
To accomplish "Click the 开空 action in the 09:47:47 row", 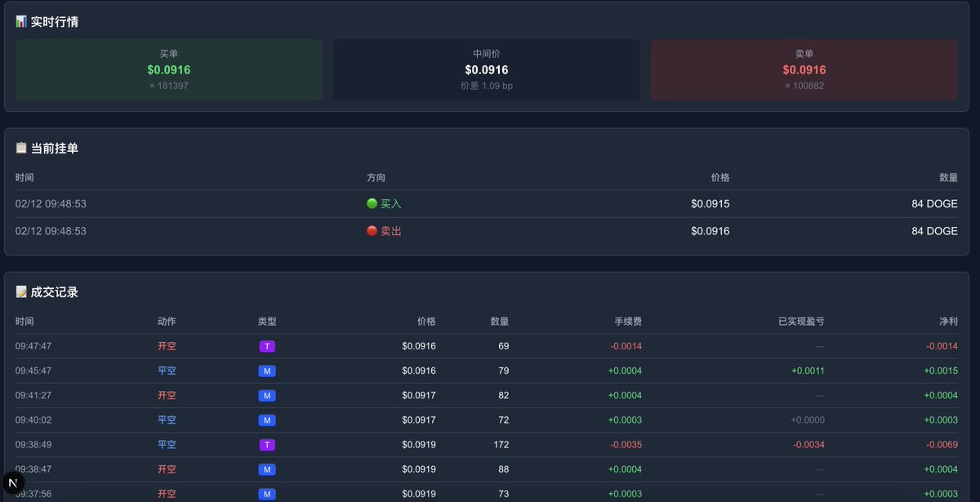I will coord(167,346).
